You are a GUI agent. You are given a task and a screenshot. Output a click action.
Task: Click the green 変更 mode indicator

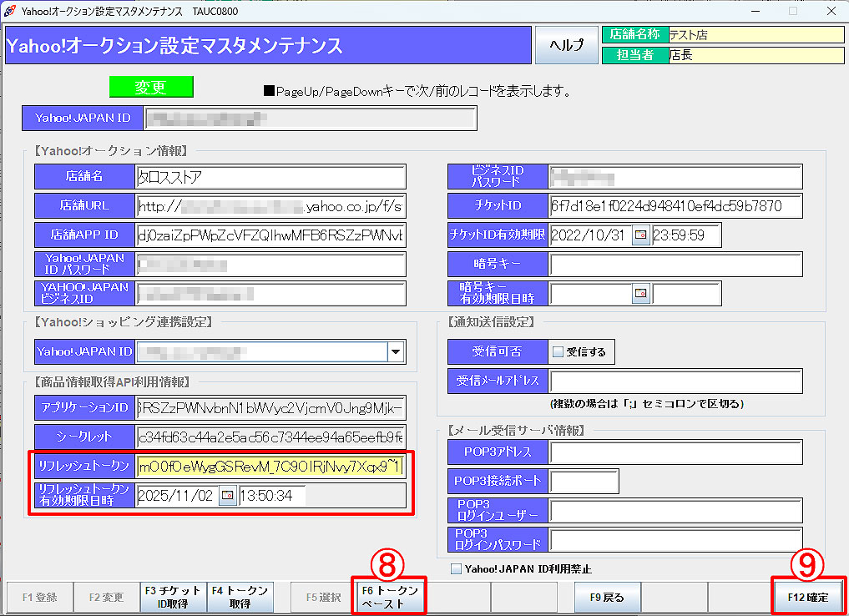tap(151, 88)
